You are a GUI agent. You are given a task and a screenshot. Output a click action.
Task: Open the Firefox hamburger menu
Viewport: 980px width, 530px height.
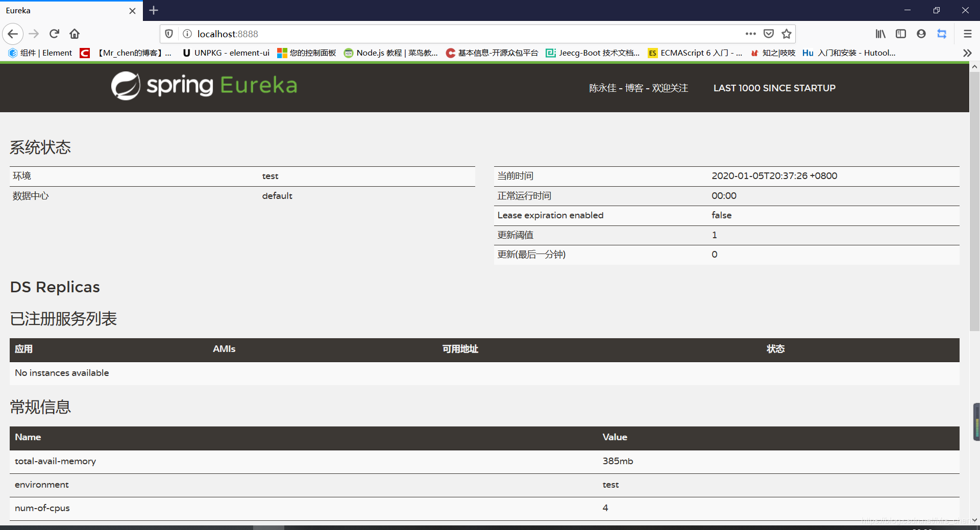click(x=967, y=34)
